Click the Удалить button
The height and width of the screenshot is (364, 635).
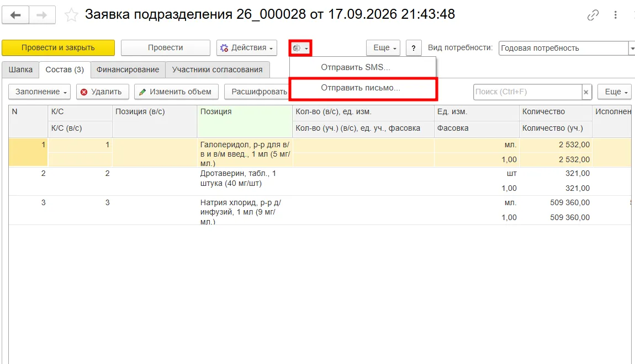(103, 92)
